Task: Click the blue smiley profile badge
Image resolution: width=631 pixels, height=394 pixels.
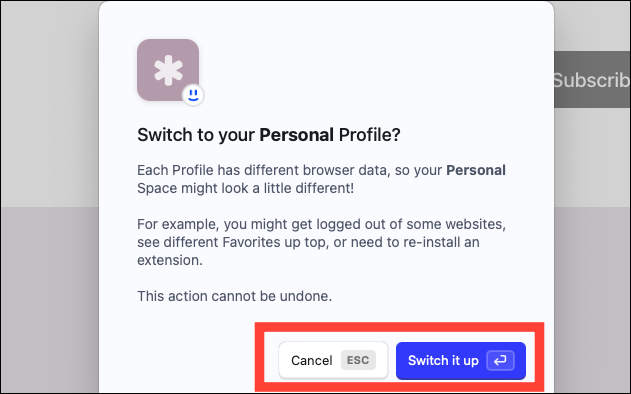Action: point(193,95)
